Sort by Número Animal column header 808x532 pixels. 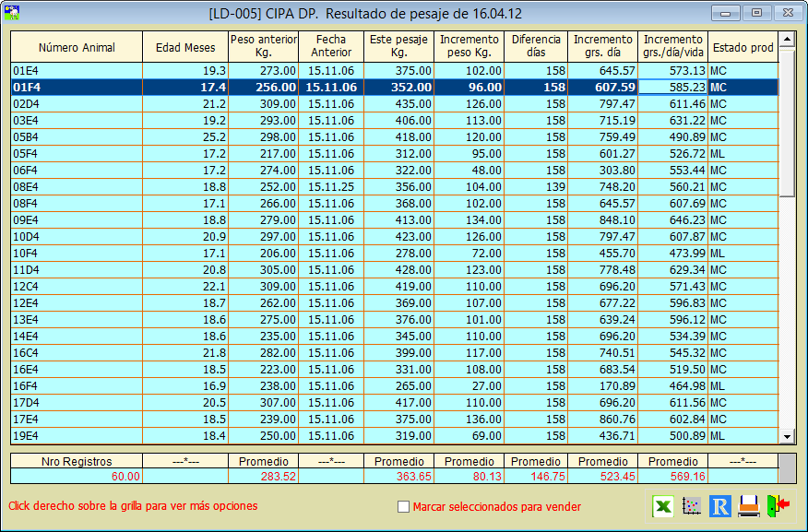[77, 47]
